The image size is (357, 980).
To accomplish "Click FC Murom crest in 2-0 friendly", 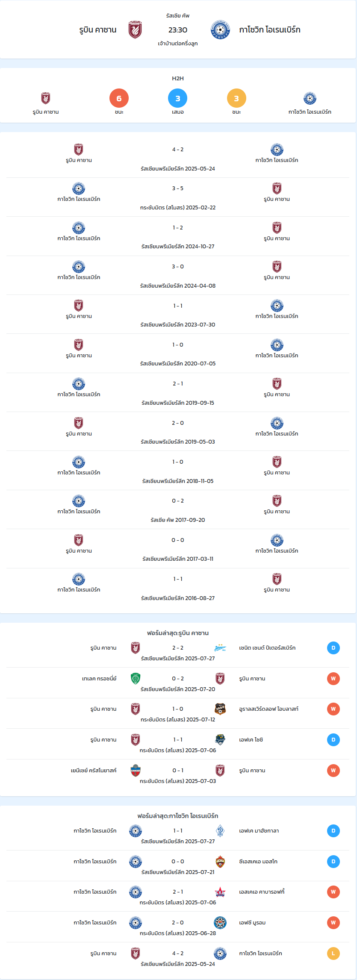I will (220, 923).
